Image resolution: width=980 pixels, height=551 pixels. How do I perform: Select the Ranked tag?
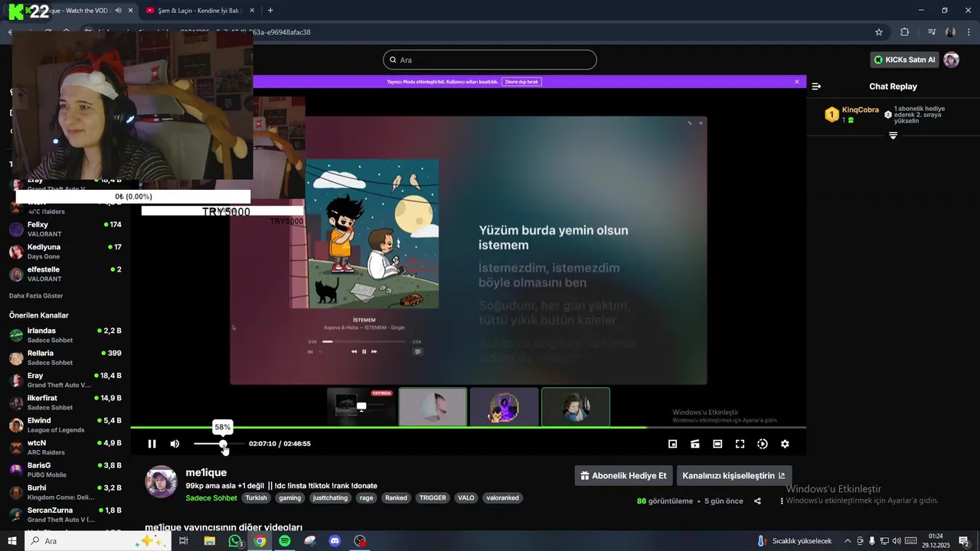[396, 497]
